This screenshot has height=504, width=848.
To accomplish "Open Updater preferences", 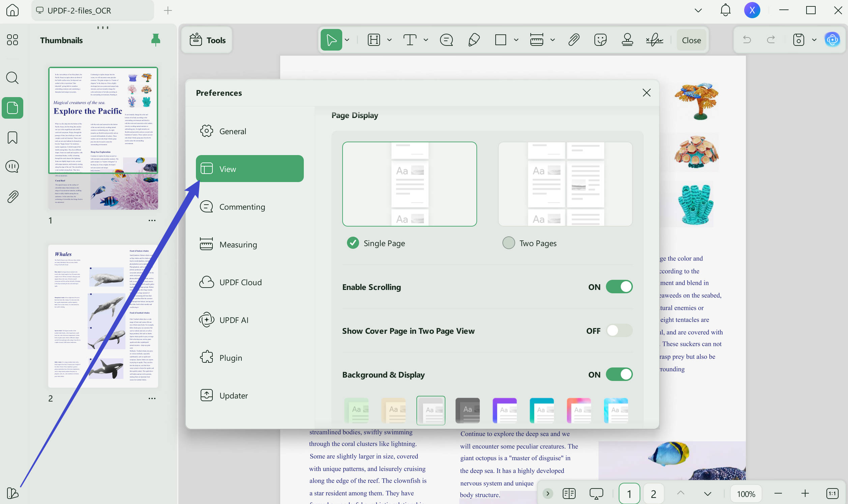I will pyautogui.click(x=250, y=395).
